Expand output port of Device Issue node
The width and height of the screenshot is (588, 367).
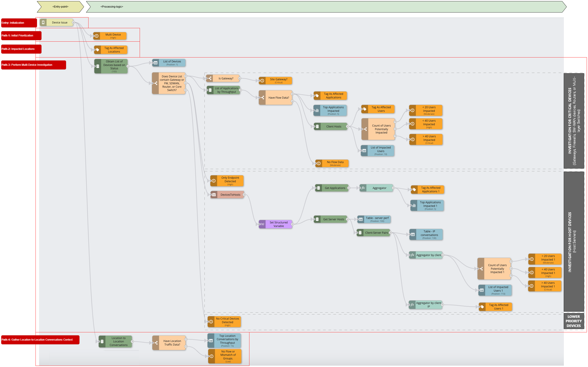pos(73,23)
